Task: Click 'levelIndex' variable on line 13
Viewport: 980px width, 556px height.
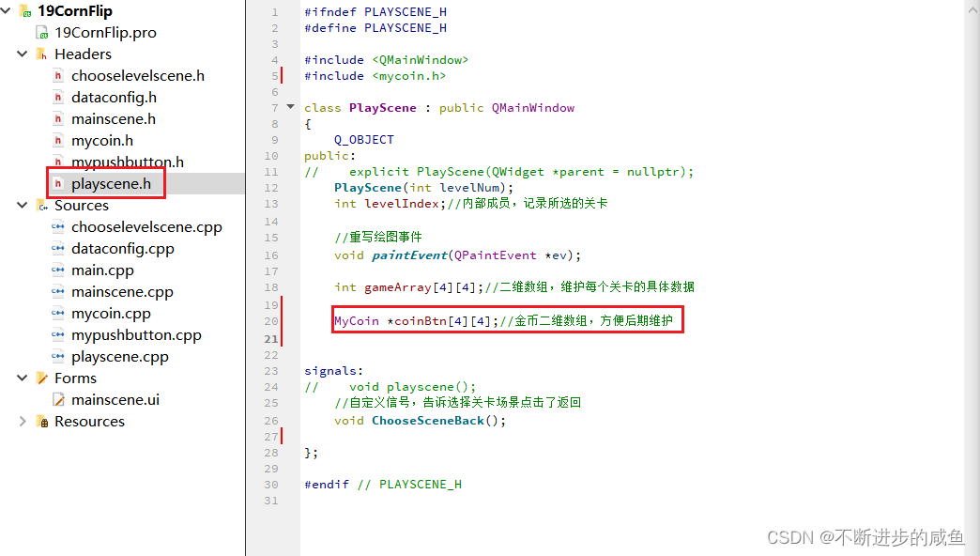Action: (401, 204)
